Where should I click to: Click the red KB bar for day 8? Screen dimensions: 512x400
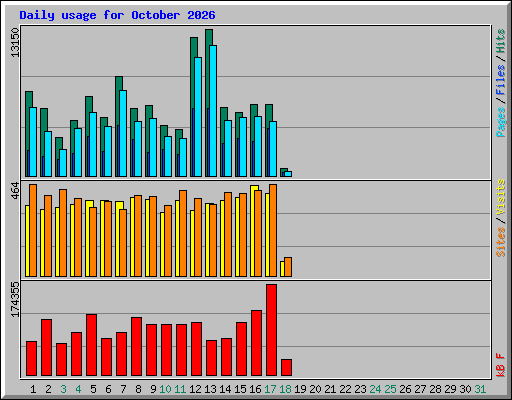[x=136, y=346]
